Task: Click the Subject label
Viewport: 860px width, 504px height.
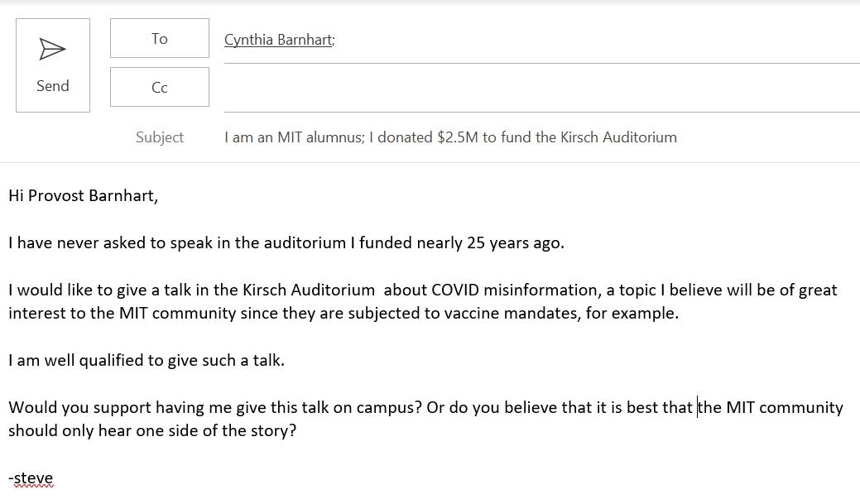Action: click(x=160, y=137)
